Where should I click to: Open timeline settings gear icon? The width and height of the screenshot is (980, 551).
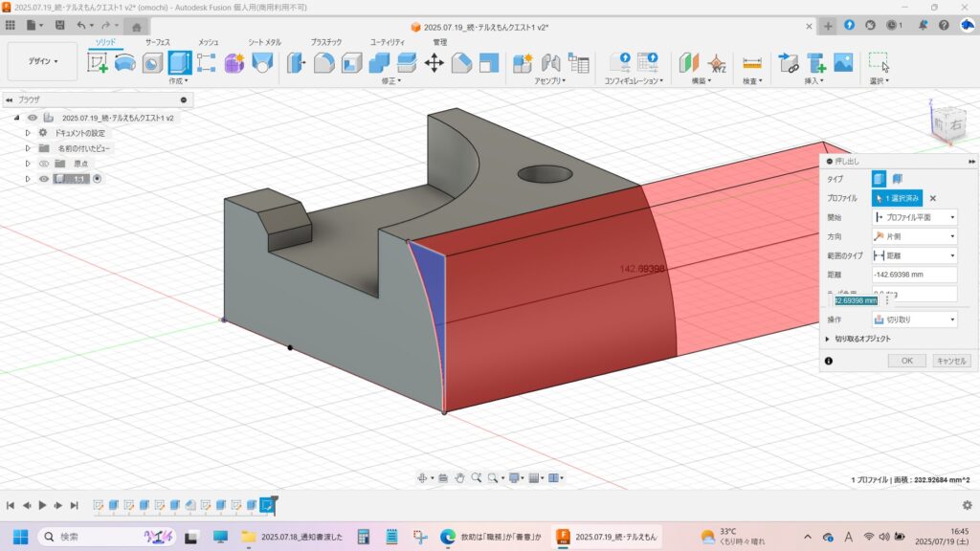click(967, 505)
